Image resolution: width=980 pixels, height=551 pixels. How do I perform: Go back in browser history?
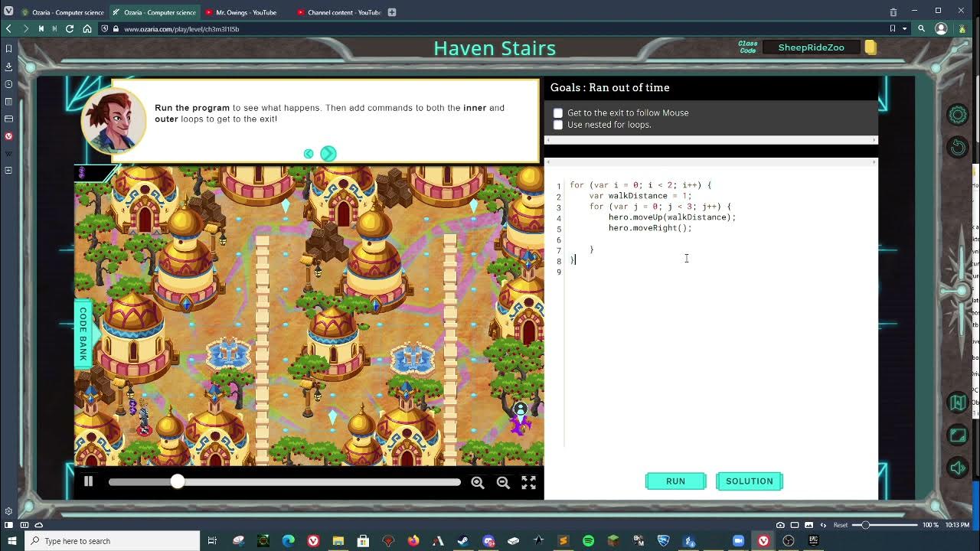tap(8, 28)
